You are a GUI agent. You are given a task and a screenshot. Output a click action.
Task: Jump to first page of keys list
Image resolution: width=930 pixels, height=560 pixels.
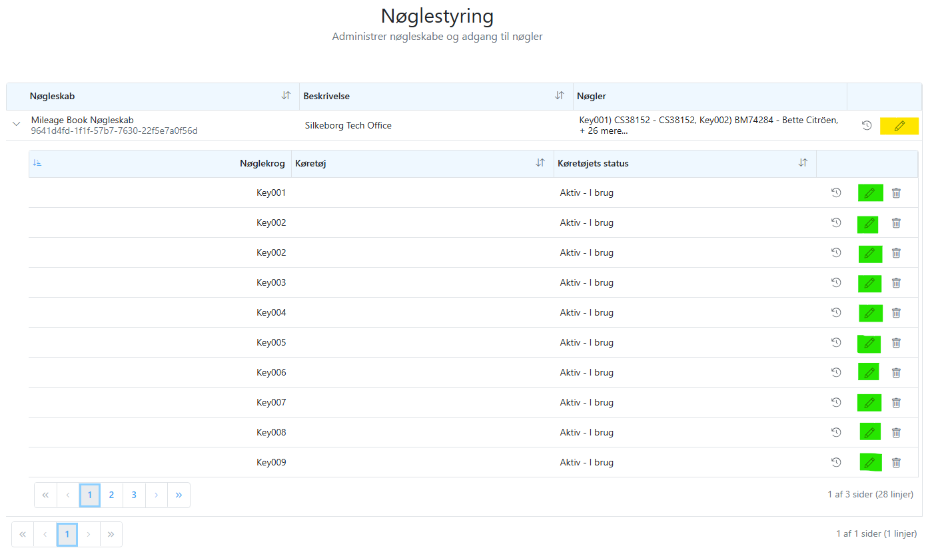(45, 495)
